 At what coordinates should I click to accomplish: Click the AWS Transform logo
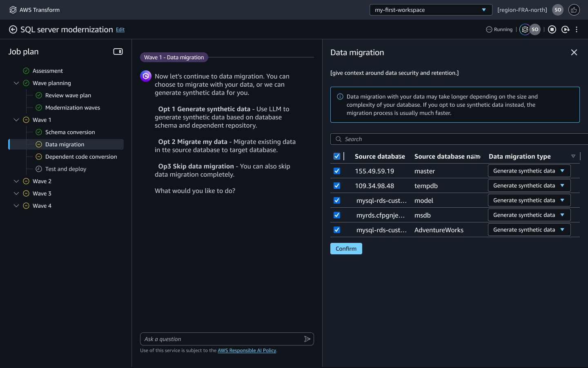(x=13, y=10)
